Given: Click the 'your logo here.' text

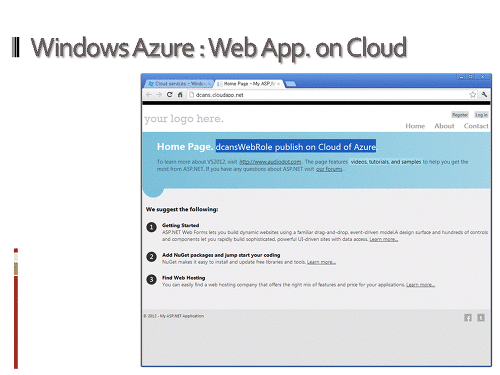Looking at the screenshot, I should click(x=184, y=119).
